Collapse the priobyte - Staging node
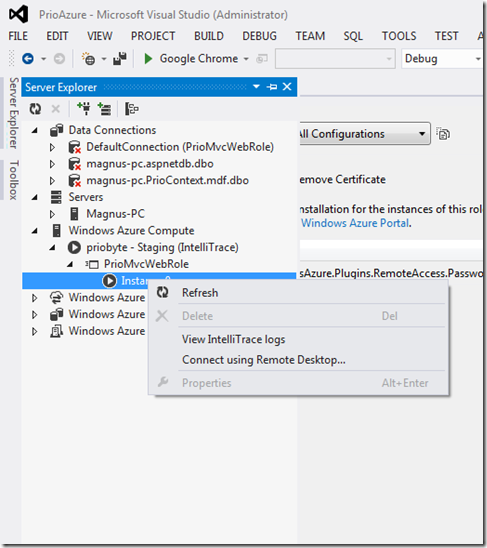The width and height of the screenshot is (487, 548). tap(52, 247)
